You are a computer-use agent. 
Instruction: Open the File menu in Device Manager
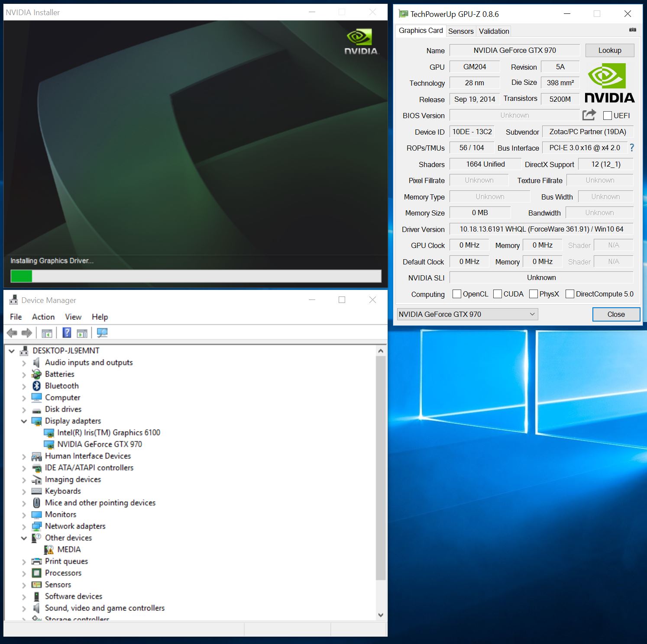(16, 317)
